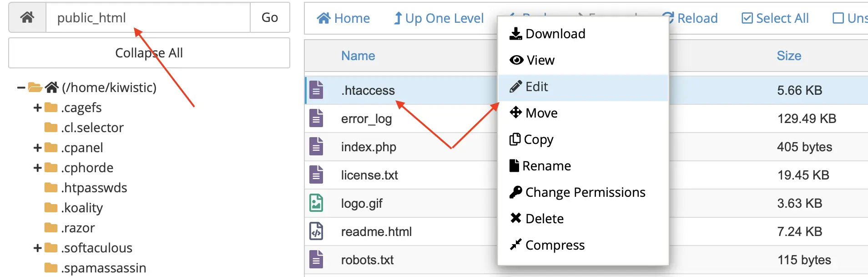The height and width of the screenshot is (277, 868).
Task: Select the index.php file name
Action: tap(368, 147)
